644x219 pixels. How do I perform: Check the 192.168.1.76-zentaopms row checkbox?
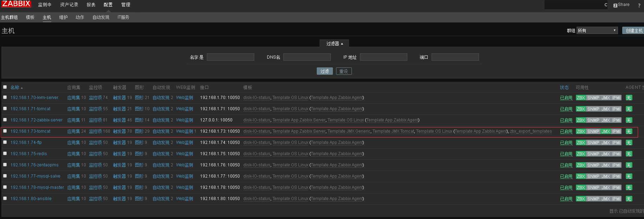point(5,165)
